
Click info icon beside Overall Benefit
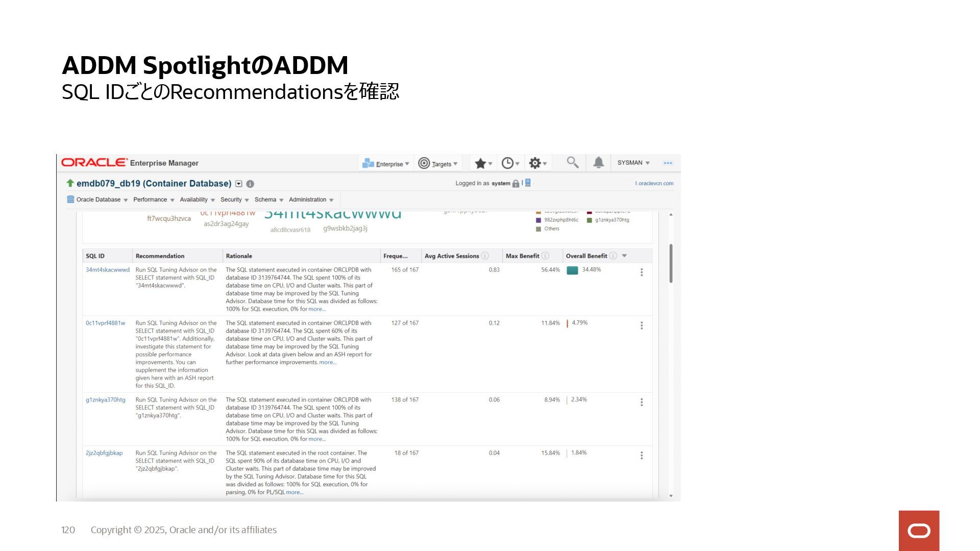(x=613, y=256)
